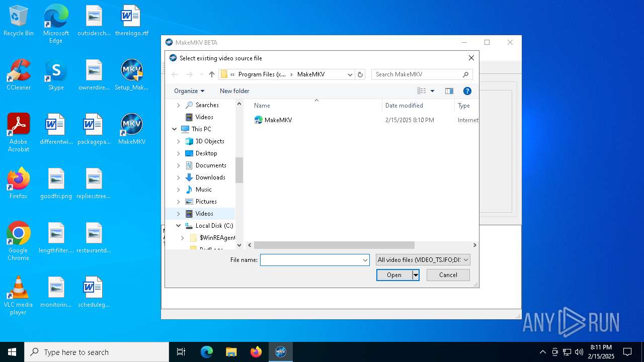The width and height of the screenshot is (644, 362).
Task: Open File Explorer from the taskbar
Action: click(231, 352)
